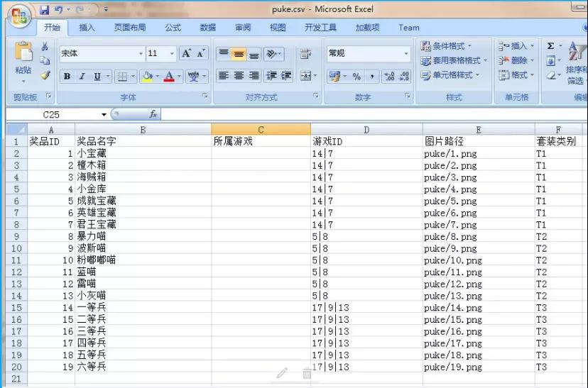This screenshot has width=588, height=388.
Task: Click the Office button logo
Action: coord(21,16)
